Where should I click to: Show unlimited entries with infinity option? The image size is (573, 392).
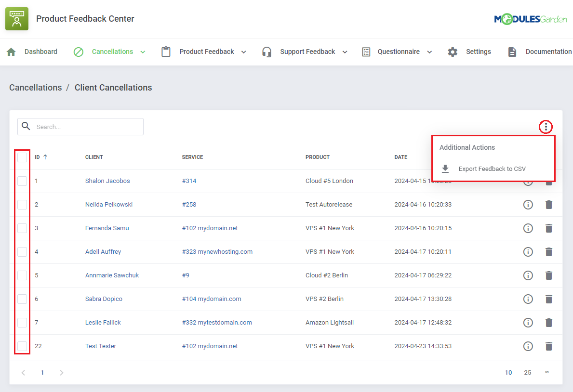[546, 372]
